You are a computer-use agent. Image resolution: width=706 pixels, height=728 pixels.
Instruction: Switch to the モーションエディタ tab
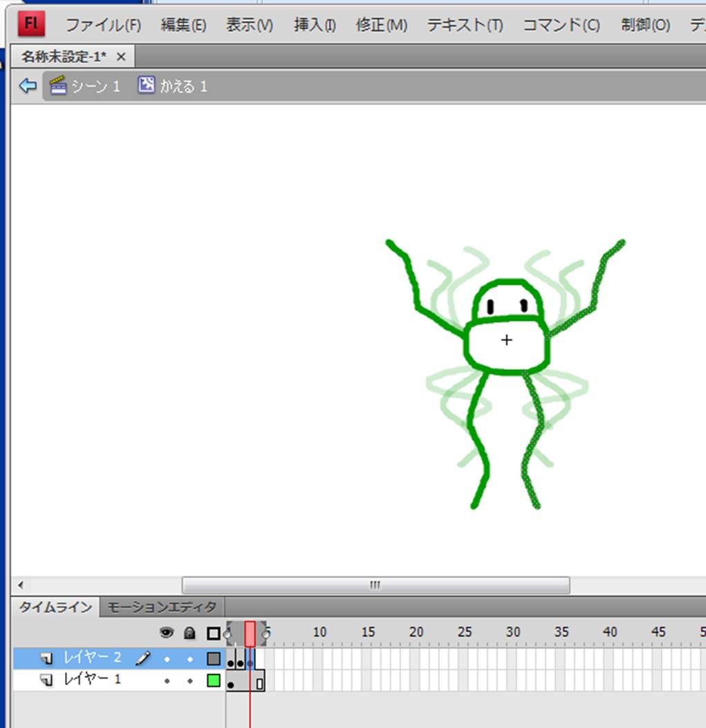click(x=162, y=607)
